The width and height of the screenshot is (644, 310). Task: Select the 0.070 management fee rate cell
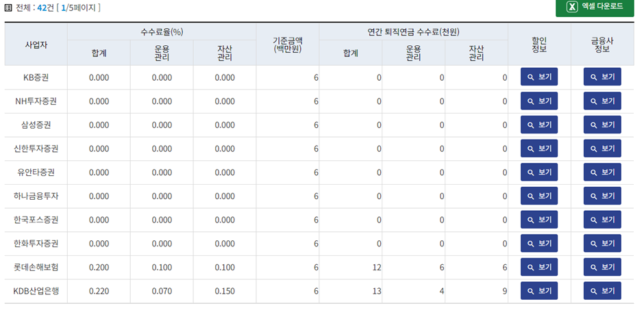pyautogui.click(x=162, y=292)
